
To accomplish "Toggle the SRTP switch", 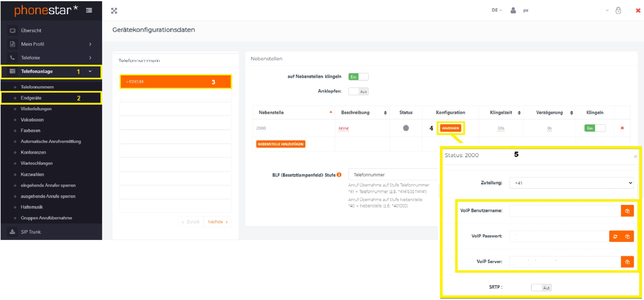I will click(x=541, y=288).
